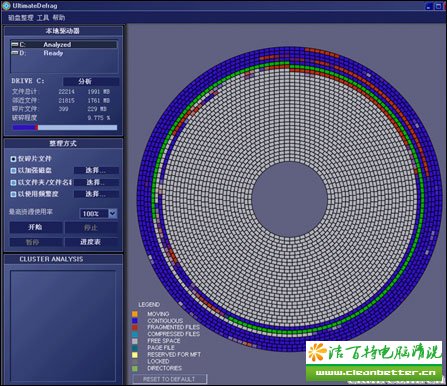Click the 停止 stop button
This screenshot has width=447, height=386.
pyautogui.click(x=91, y=228)
